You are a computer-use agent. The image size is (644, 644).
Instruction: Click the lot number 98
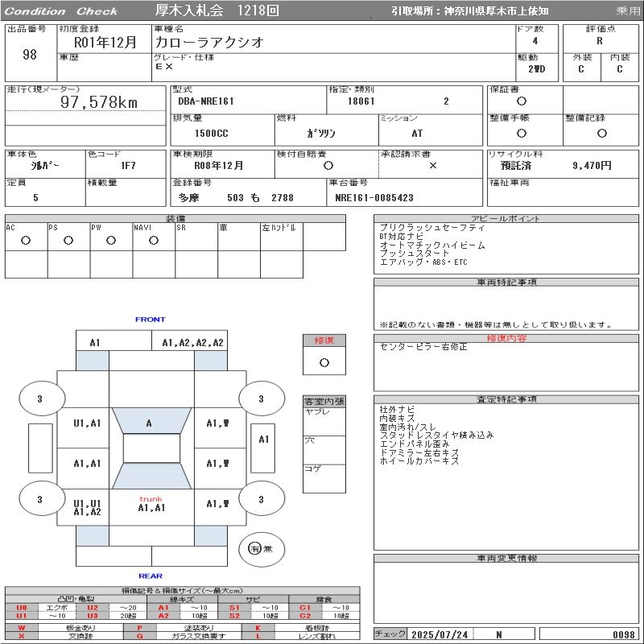point(30,54)
